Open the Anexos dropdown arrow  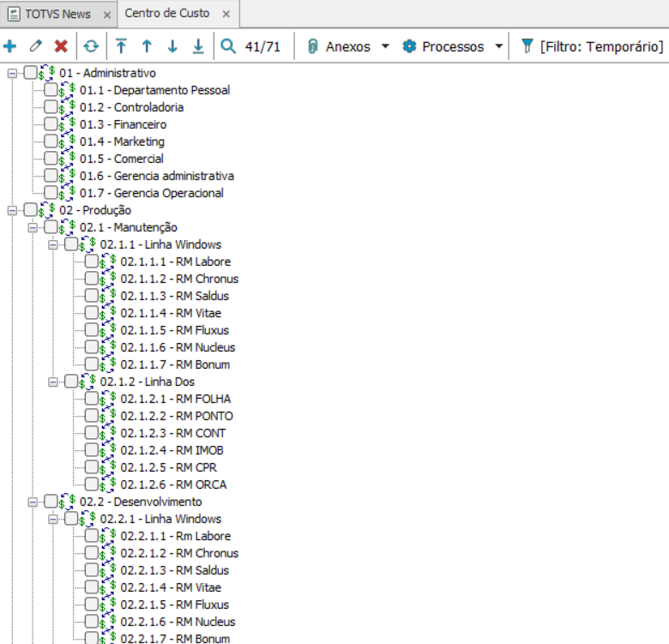point(385,46)
